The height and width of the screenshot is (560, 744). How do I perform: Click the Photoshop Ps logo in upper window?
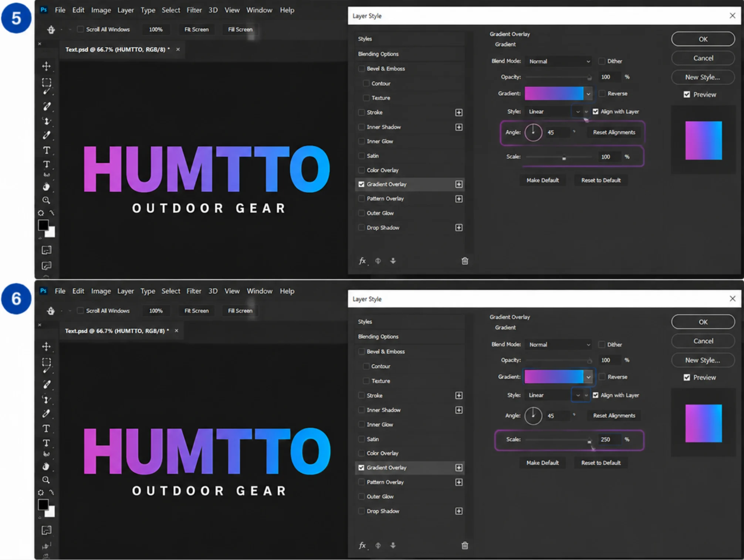(x=44, y=10)
